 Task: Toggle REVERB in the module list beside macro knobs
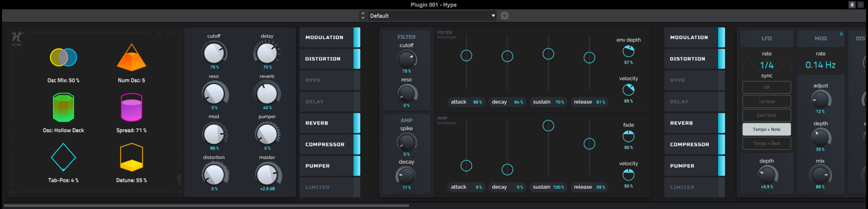(330, 123)
